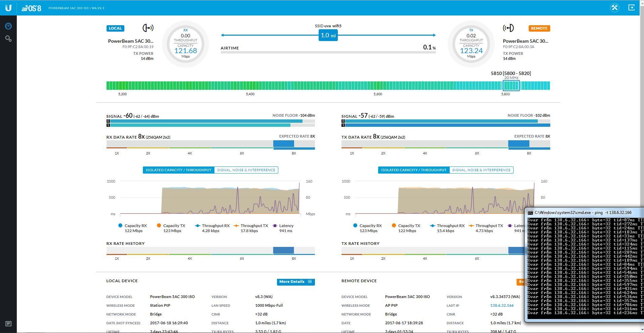Click remote signal chain 1 bar
The width and height of the screenshot is (644, 333).
(446, 125)
